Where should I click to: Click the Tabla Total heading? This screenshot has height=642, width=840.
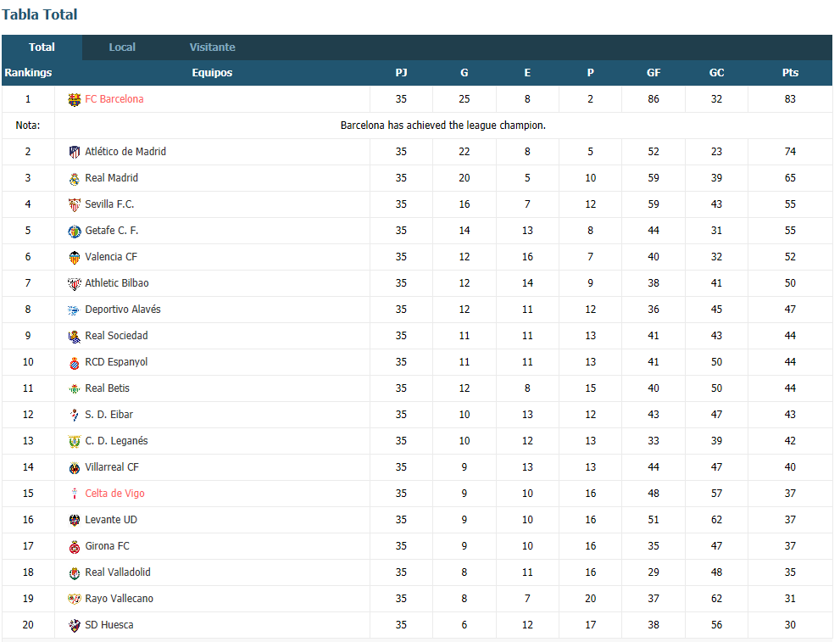40,14
